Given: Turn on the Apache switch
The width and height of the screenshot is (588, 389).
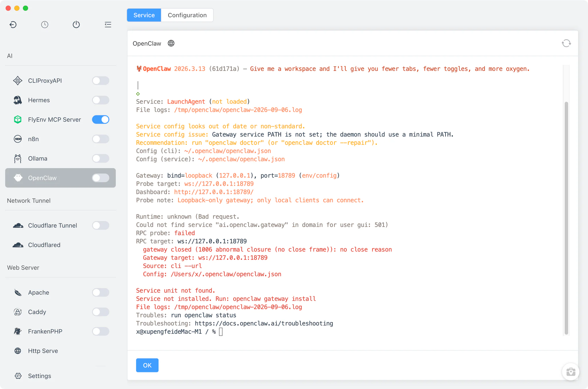Looking at the screenshot, I should [x=100, y=292].
